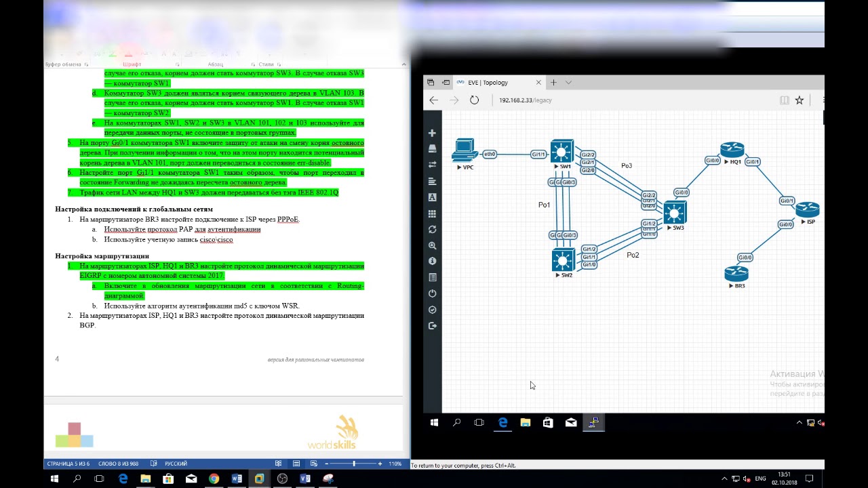
Task: Select the ISP router node
Action: [808, 210]
